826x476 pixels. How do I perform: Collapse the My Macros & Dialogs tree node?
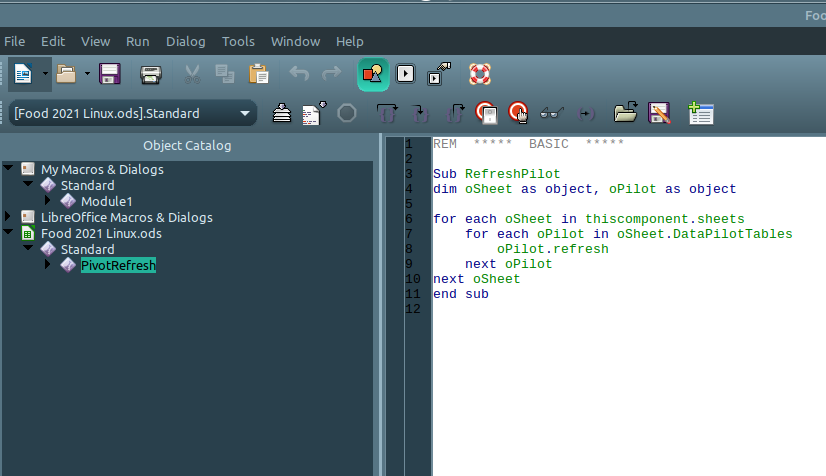tap(9, 169)
